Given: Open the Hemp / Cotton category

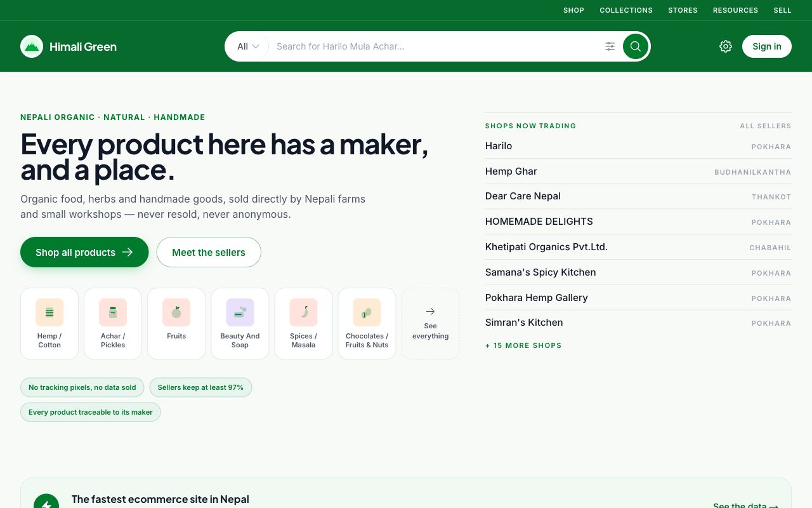Looking at the screenshot, I should tap(49, 324).
